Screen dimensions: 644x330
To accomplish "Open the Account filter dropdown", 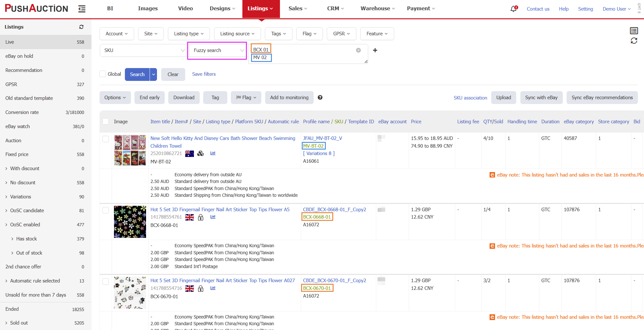I will tap(117, 34).
